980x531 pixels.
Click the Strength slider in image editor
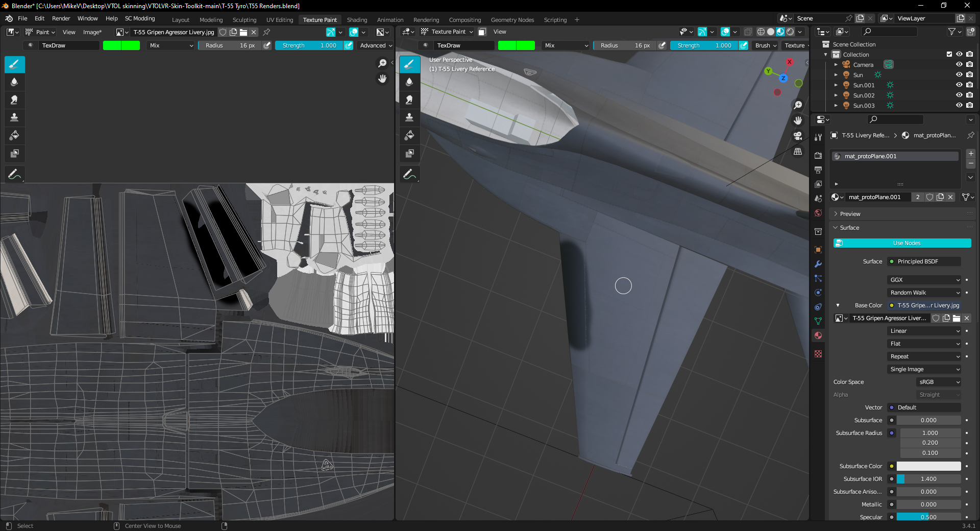[x=309, y=45]
